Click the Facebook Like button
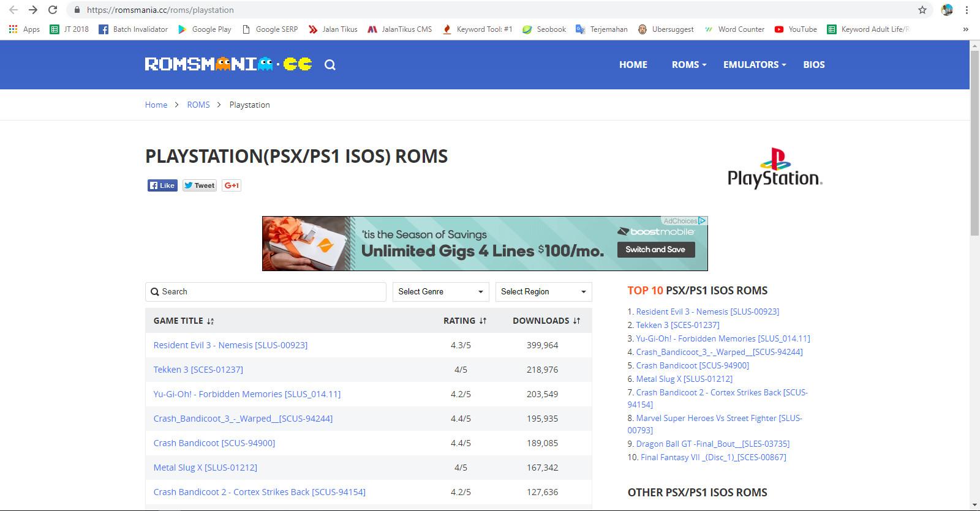Screen dimensions: 980x511 [x=162, y=185]
